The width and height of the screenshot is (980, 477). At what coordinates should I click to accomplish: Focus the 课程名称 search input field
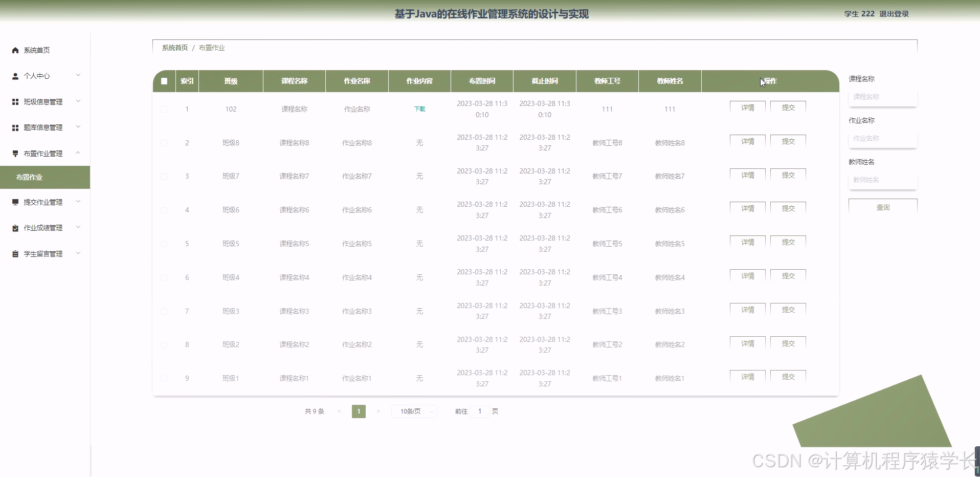click(x=883, y=97)
